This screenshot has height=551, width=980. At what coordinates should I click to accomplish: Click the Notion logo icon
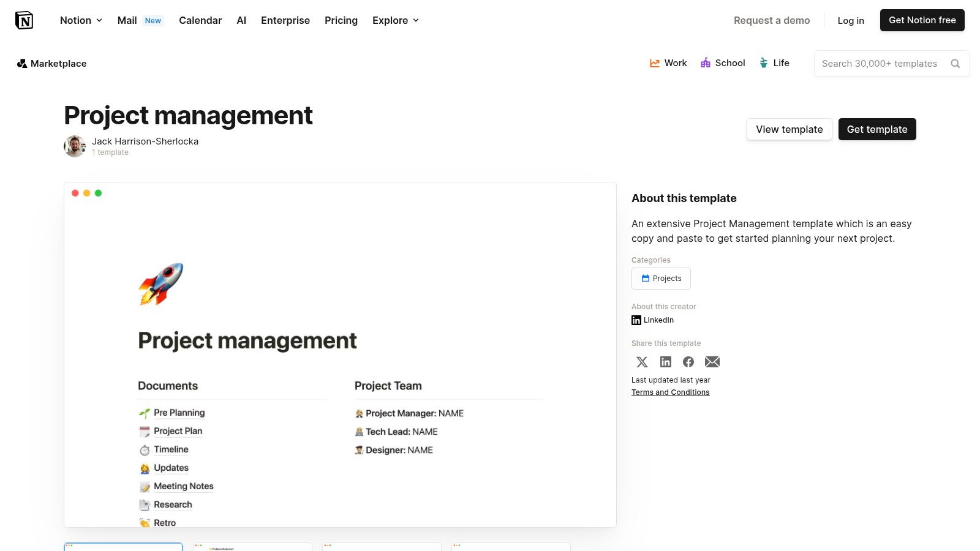[24, 20]
